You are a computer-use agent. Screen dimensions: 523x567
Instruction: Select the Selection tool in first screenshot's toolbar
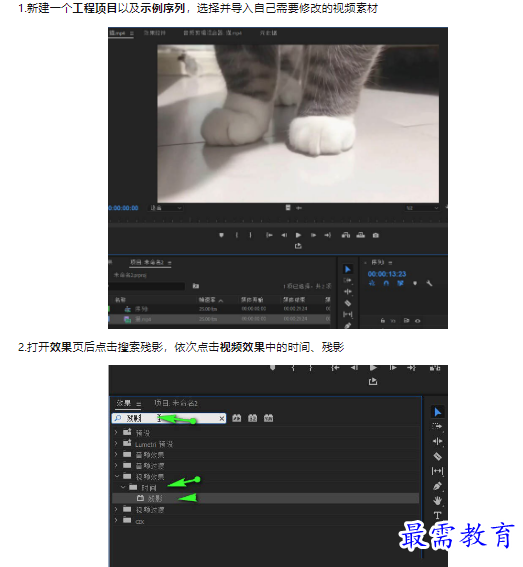[348, 269]
